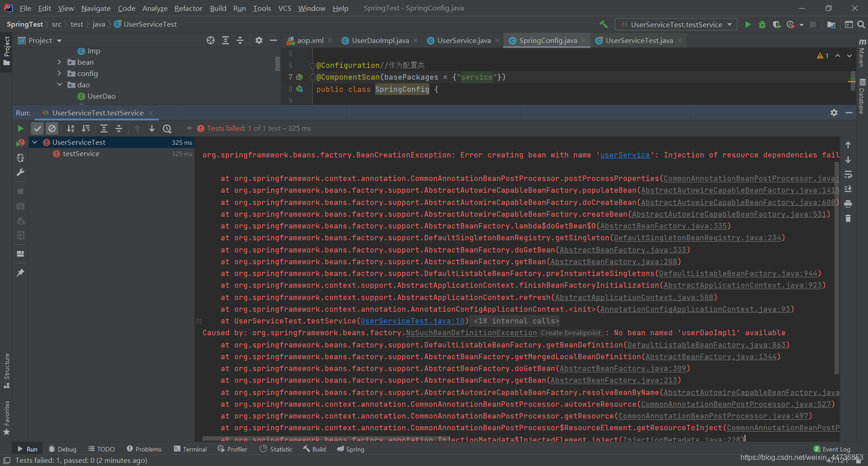
Task: Collapse all in Project panel
Action: (240, 40)
